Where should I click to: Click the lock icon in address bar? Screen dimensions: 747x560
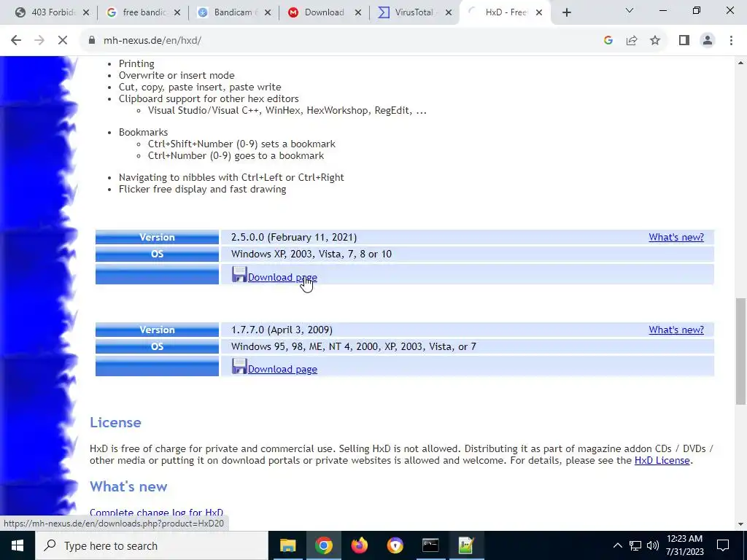pyautogui.click(x=92, y=41)
